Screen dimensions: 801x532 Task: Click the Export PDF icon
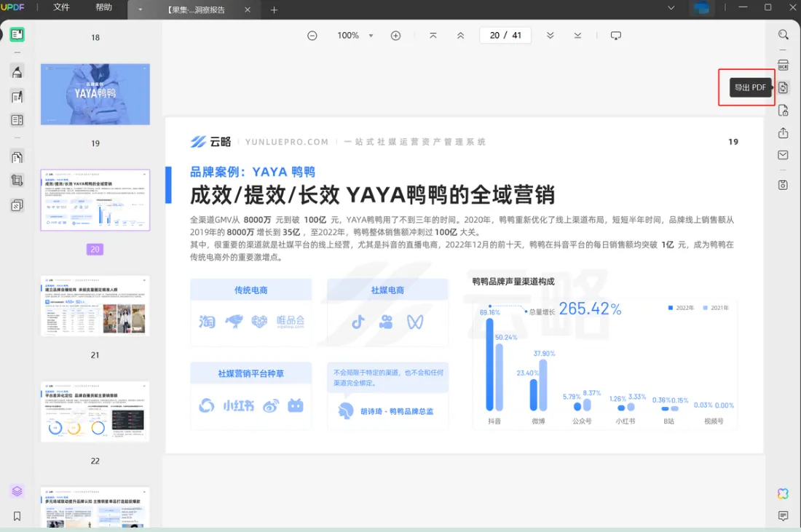(x=783, y=87)
